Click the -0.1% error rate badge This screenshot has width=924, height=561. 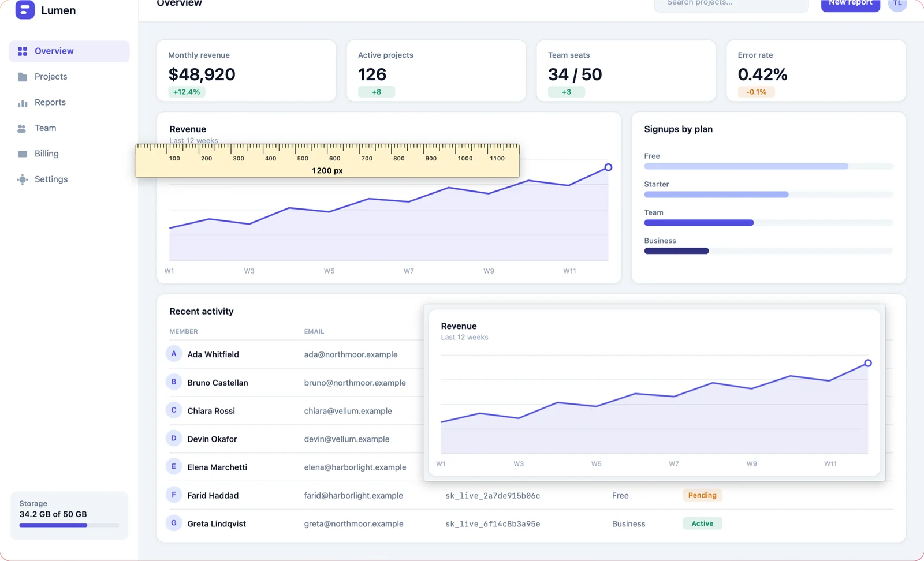756,92
